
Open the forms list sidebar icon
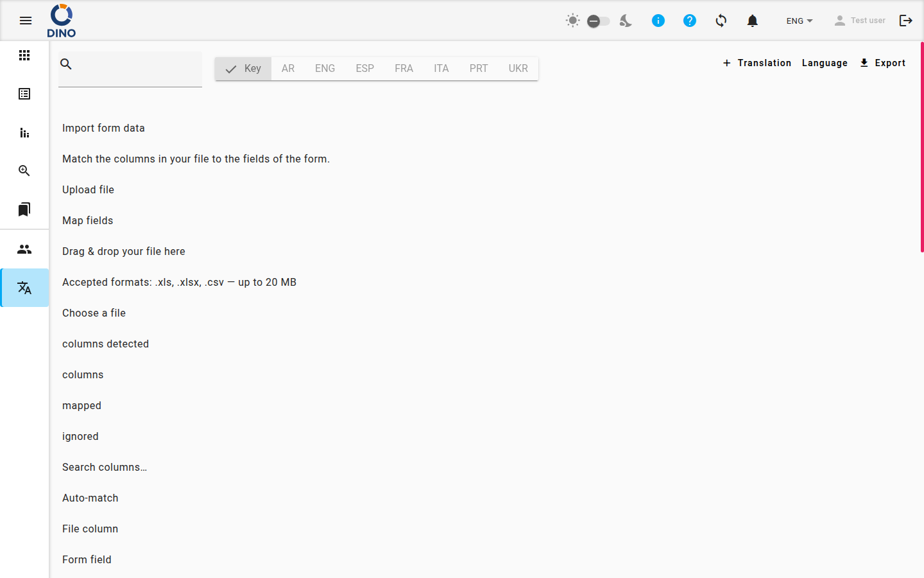tap(24, 94)
